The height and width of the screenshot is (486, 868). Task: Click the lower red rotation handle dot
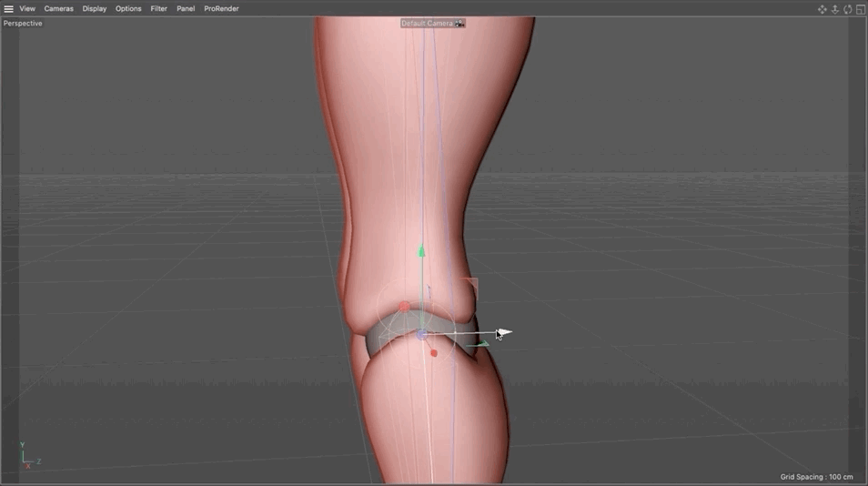click(x=434, y=352)
